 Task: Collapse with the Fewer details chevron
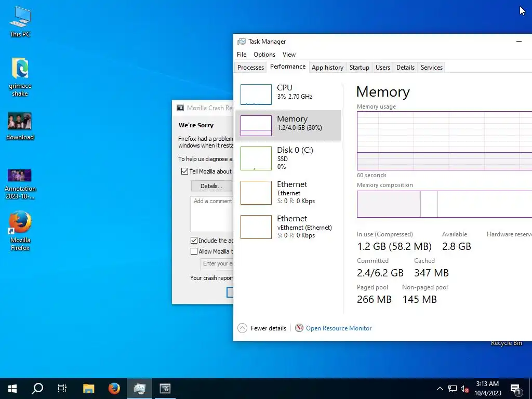(x=242, y=328)
